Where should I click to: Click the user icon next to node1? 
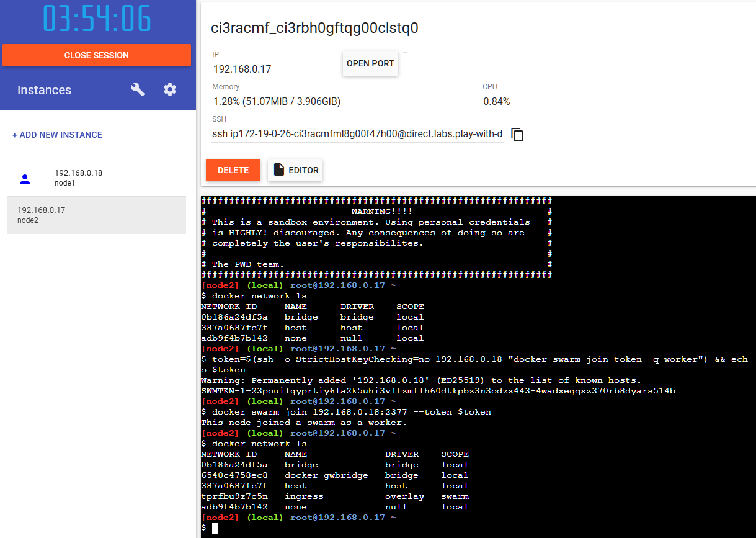[25, 179]
